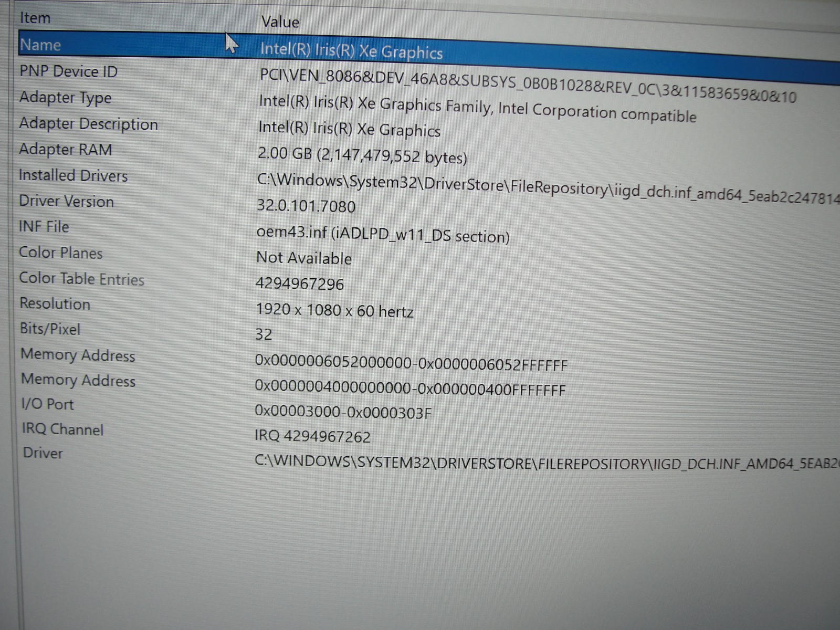Select the Driver row label
Image resolution: width=840 pixels, height=630 pixels.
pos(43,453)
